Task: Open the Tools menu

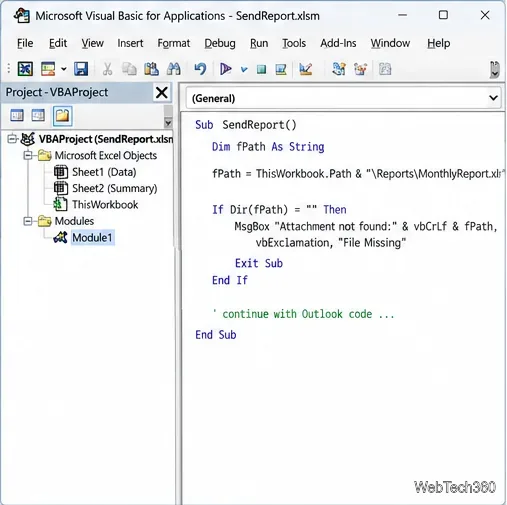Action: coord(294,43)
